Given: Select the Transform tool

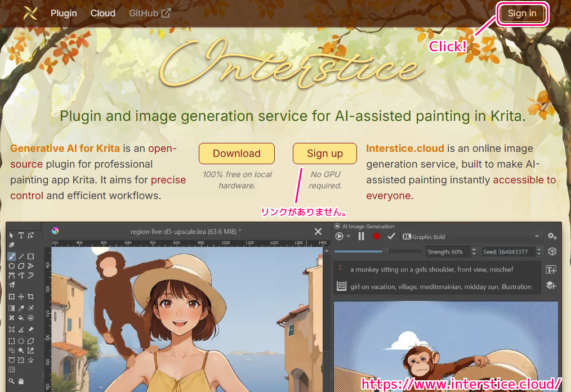Looking at the screenshot, I should [x=11, y=297].
